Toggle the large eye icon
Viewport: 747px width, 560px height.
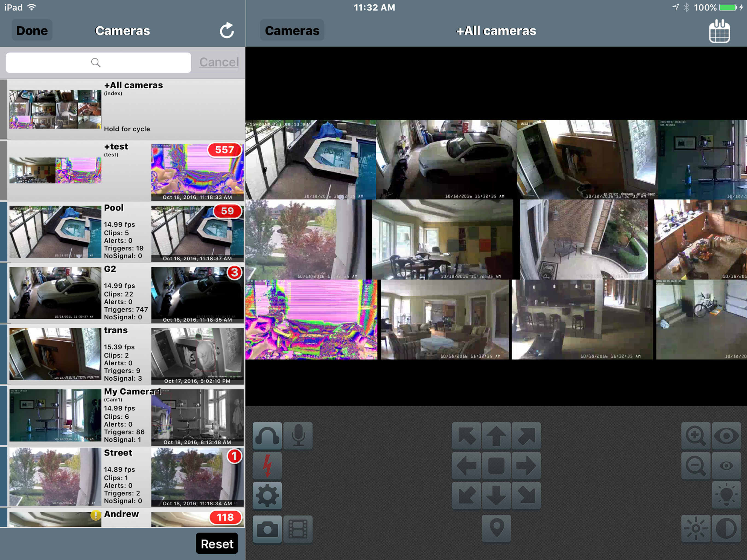click(726, 436)
